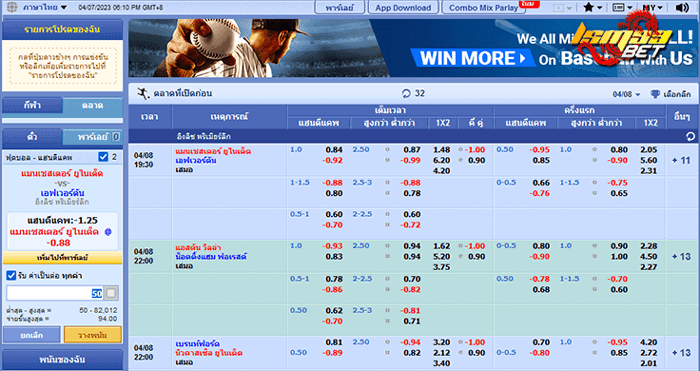This screenshot has height=371, width=700.
Task: Click the soccer player sport icon
Action: pos(143,93)
